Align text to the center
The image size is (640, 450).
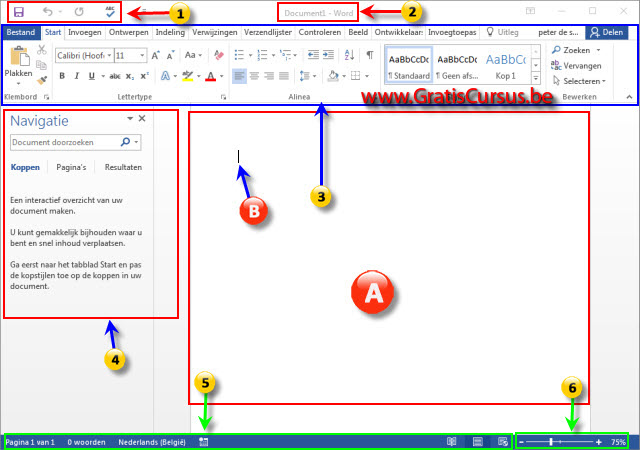[254, 76]
